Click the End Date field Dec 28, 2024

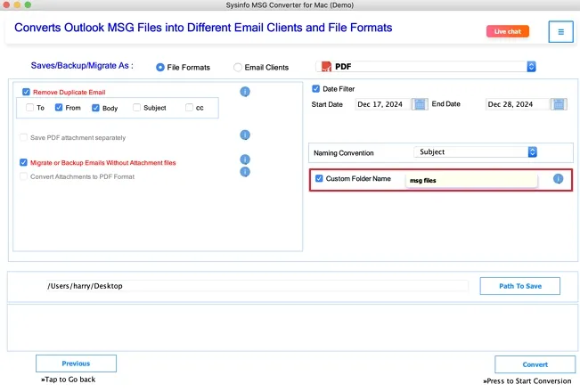tap(518, 104)
